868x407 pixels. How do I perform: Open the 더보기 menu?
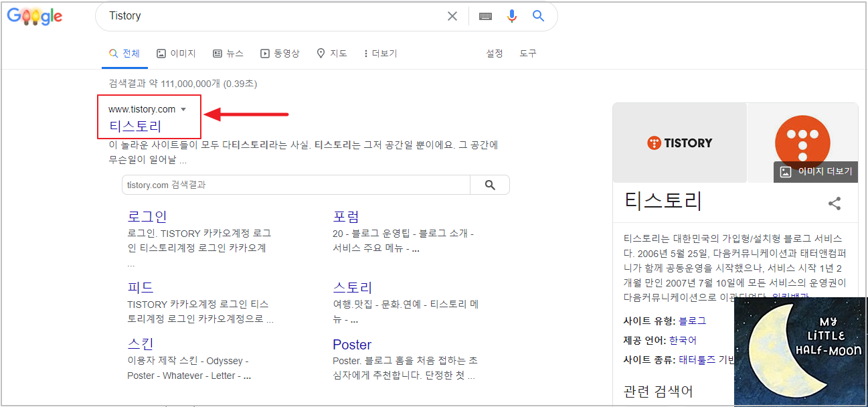pos(380,54)
